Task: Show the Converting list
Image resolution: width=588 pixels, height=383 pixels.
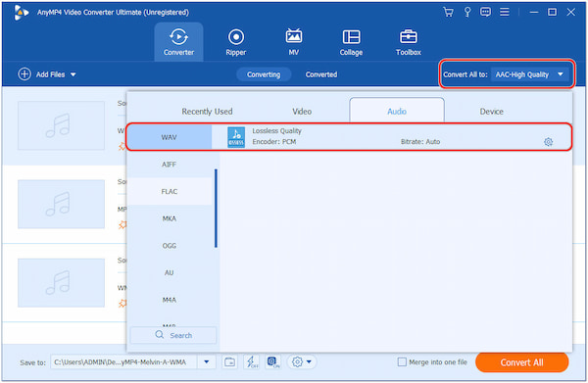Action: (x=264, y=74)
